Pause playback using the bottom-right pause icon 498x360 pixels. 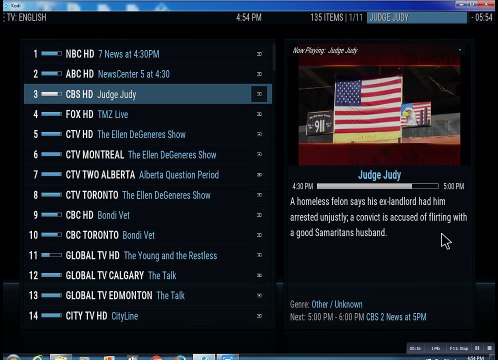click(477, 348)
